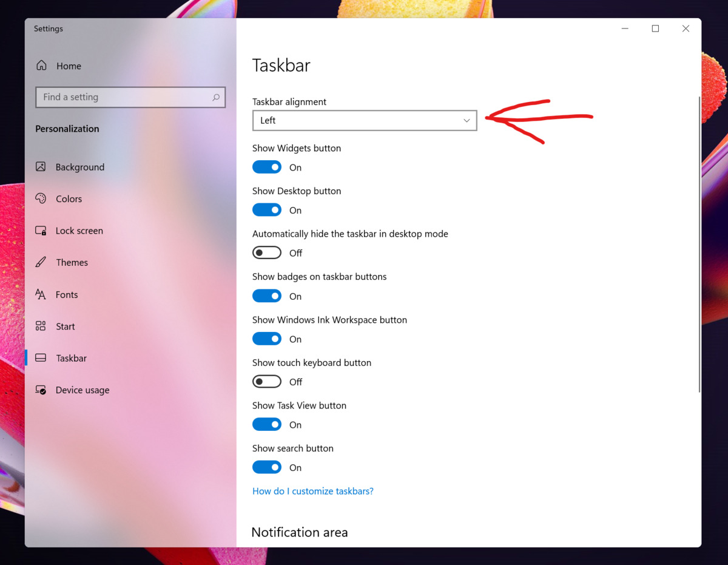Click the Background picture icon
Screen dimensions: 728x565
click(x=41, y=167)
